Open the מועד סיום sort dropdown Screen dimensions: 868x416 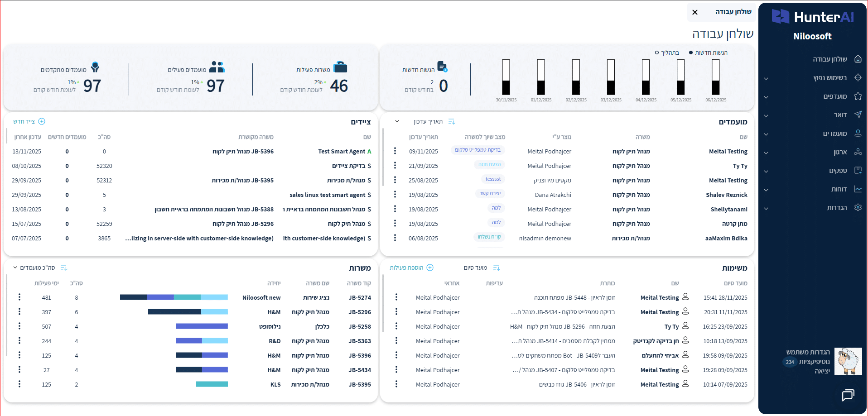point(475,268)
